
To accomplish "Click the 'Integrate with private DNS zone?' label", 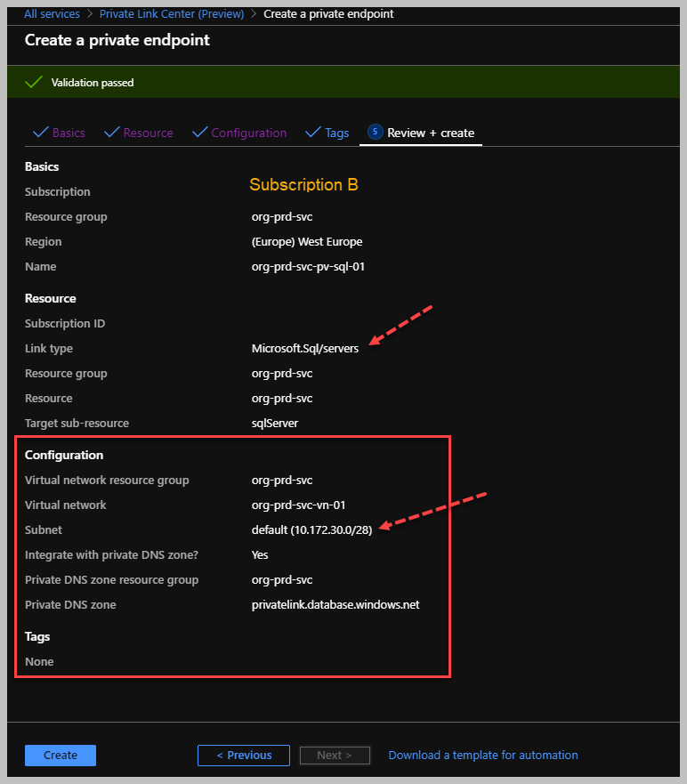I will pyautogui.click(x=112, y=555).
